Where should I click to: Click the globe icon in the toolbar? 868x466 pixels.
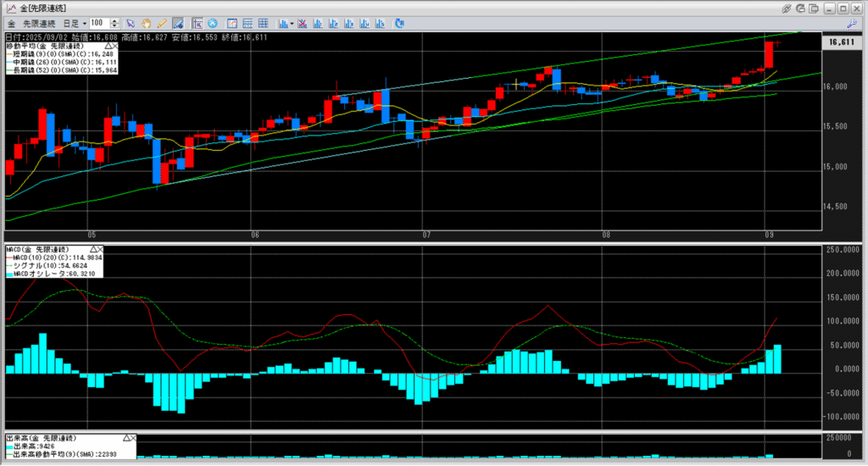click(212, 23)
